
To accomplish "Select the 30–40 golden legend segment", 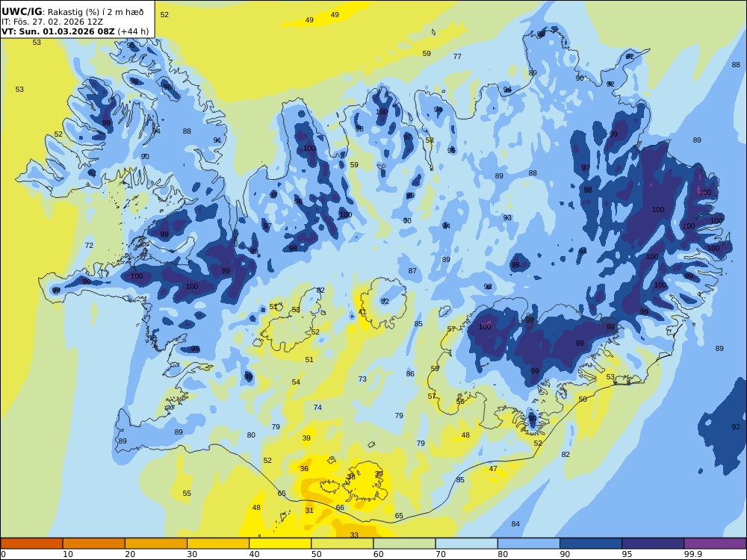I will (x=218, y=544).
